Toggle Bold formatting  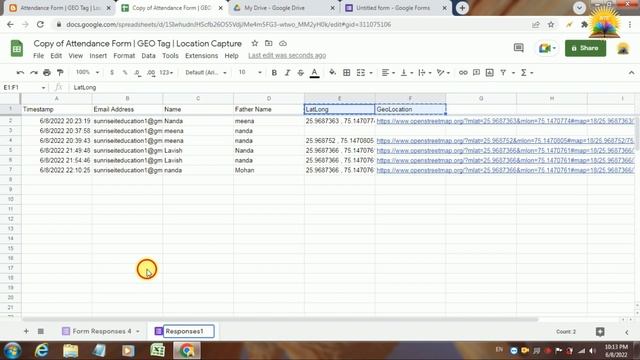274,73
